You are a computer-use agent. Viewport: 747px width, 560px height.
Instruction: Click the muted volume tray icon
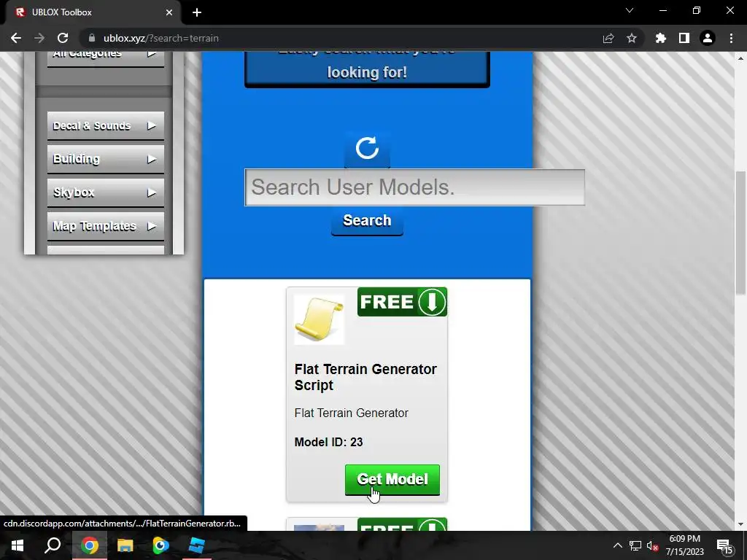coord(653,545)
